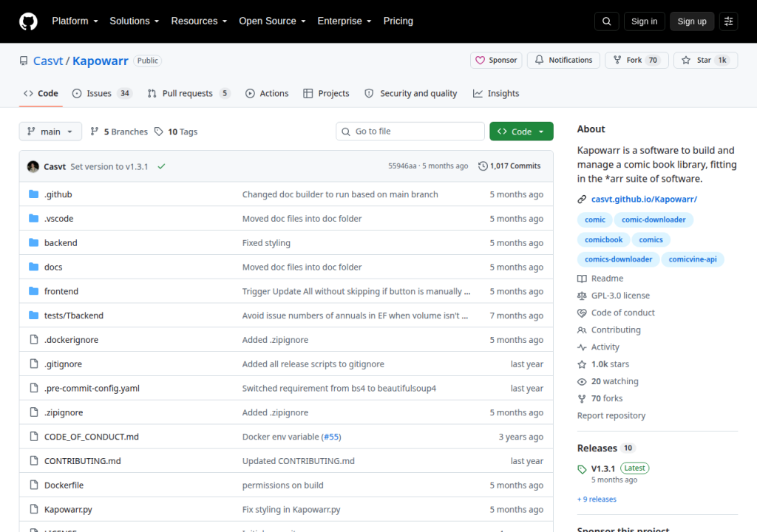Switch to the Actions tab
Screen dimensions: 757x532
click(267, 93)
